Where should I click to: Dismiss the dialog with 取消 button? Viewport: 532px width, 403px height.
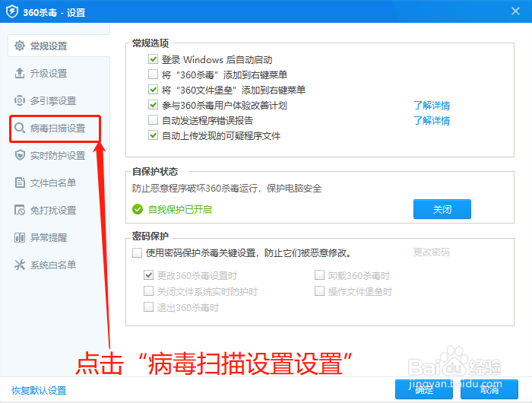489,389
